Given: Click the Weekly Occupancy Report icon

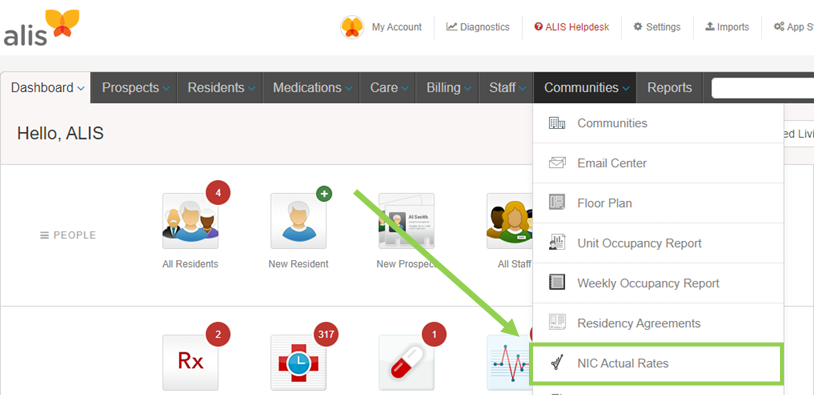Looking at the screenshot, I should pyautogui.click(x=557, y=283).
